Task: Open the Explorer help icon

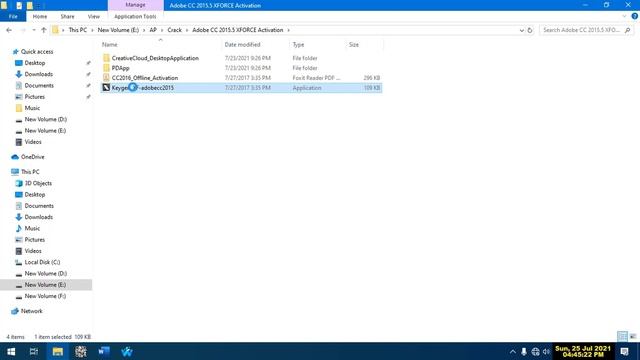Action: tap(635, 16)
